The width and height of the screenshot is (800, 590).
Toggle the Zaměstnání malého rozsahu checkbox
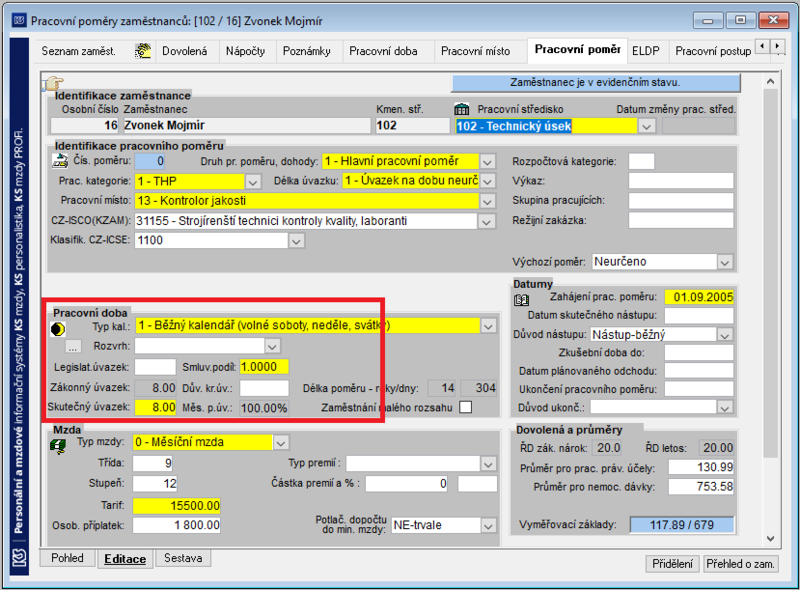(x=465, y=407)
